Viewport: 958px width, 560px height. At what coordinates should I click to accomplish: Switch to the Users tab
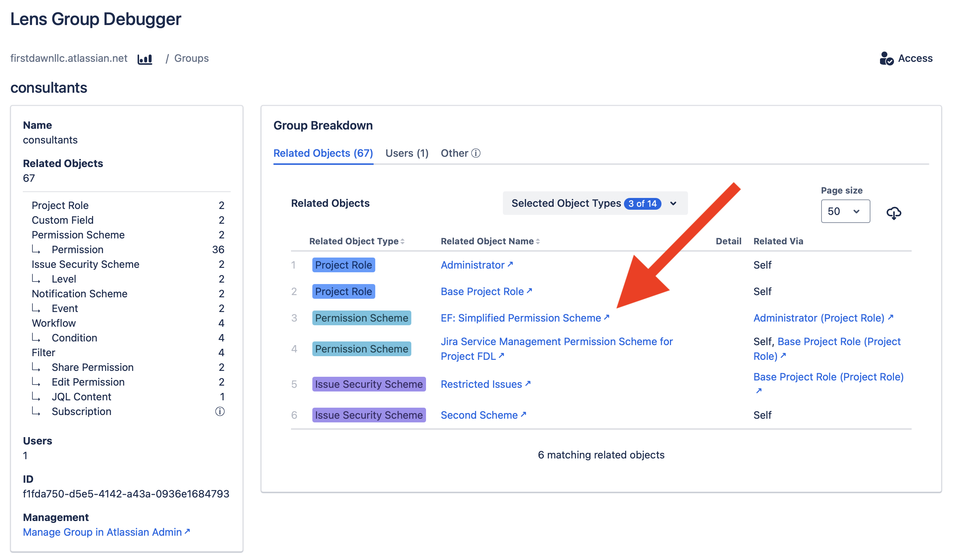pos(406,153)
